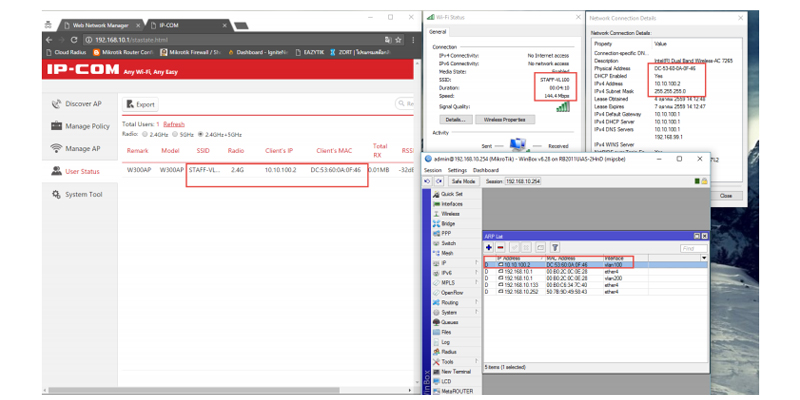Open Discover AP in IP-COM sidebar
Screen dimensions: 800x400
click(78, 104)
